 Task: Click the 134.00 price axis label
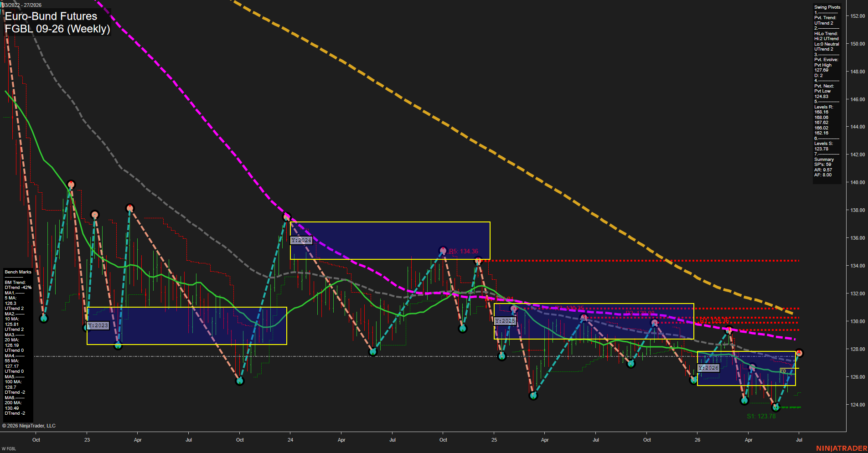point(857,266)
